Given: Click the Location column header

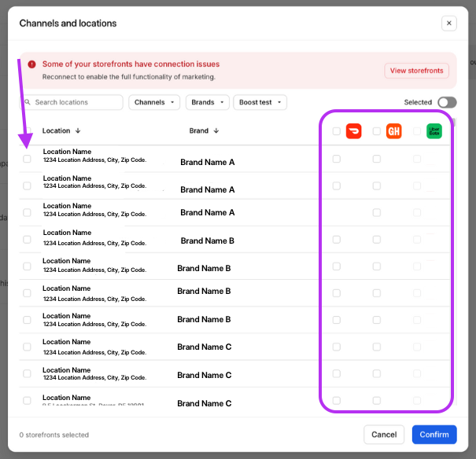Looking at the screenshot, I should [x=56, y=130].
